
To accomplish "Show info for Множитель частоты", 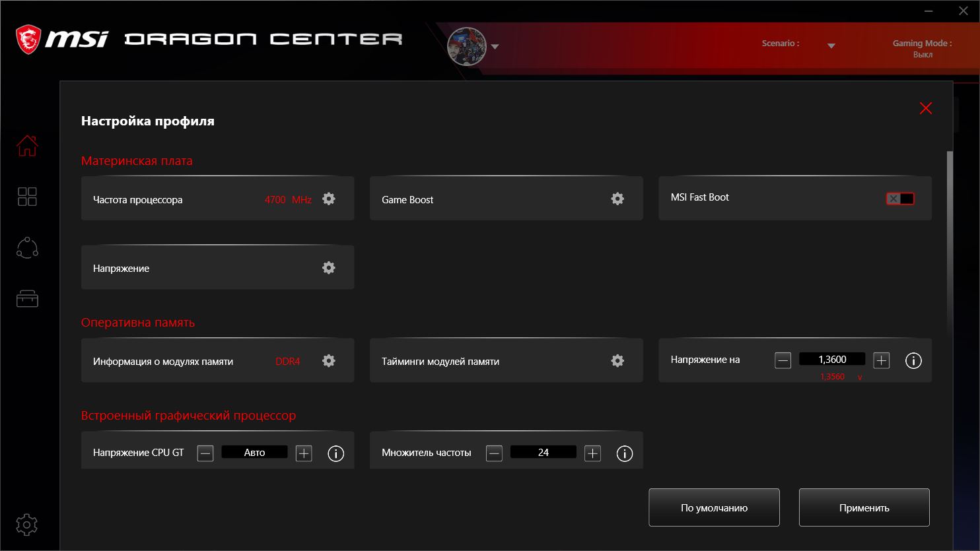I will pyautogui.click(x=625, y=453).
